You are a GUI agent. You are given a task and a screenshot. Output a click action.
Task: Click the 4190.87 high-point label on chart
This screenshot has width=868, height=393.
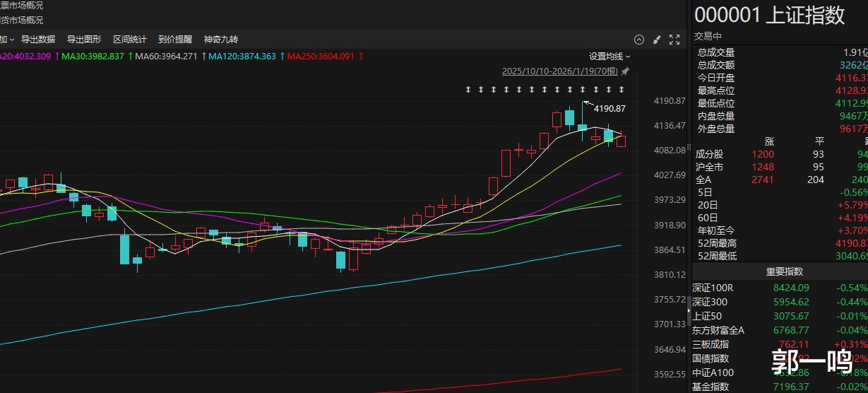coord(610,109)
